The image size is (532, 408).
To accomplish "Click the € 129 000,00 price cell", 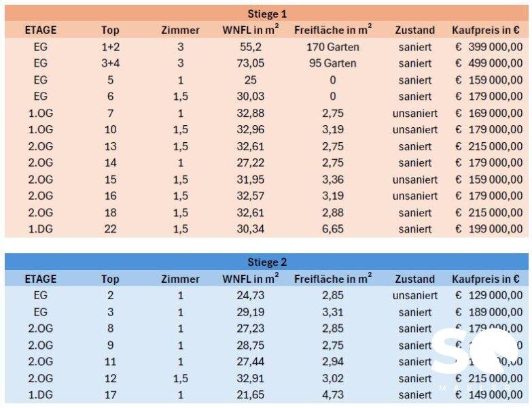I will pyautogui.click(x=489, y=295).
